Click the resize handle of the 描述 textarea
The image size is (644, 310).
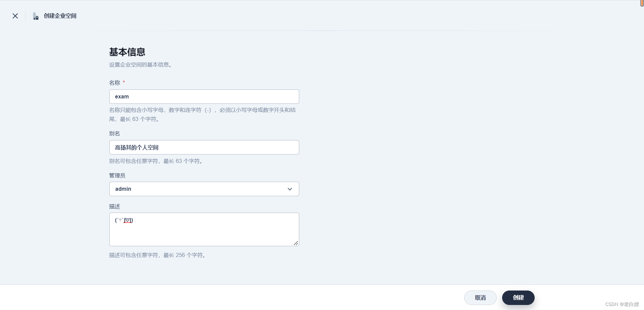tap(296, 243)
